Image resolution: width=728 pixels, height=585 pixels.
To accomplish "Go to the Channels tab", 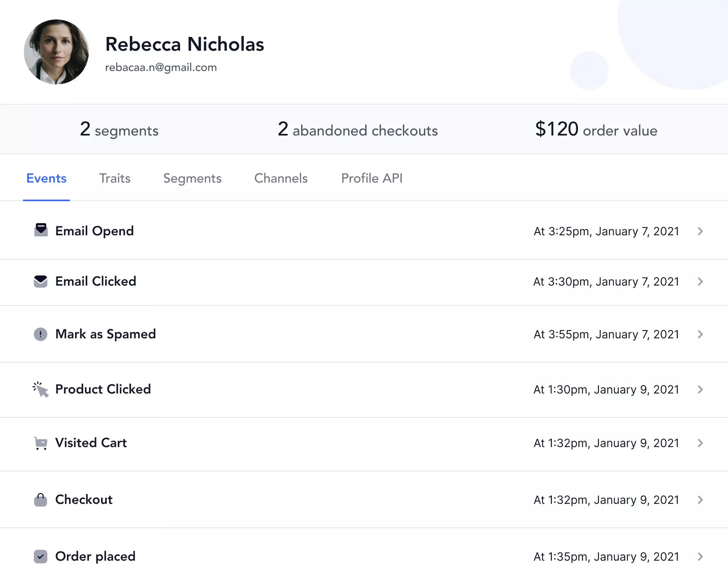I will [x=281, y=179].
